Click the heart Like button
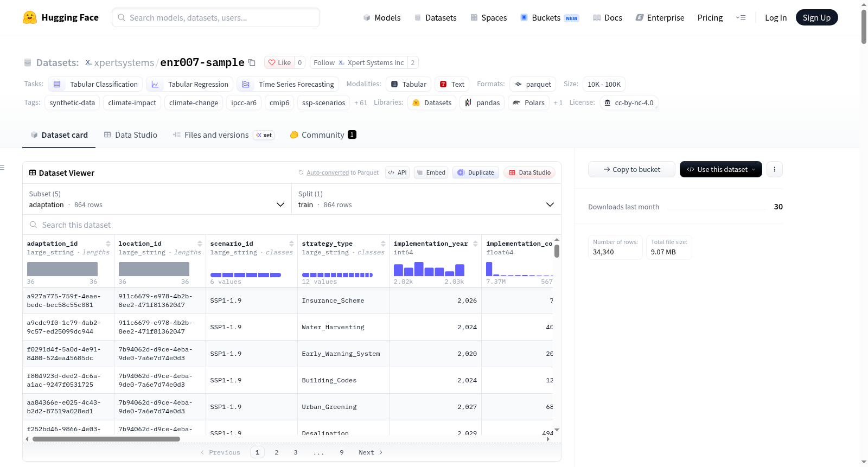This screenshot has width=868, height=467. (x=279, y=62)
